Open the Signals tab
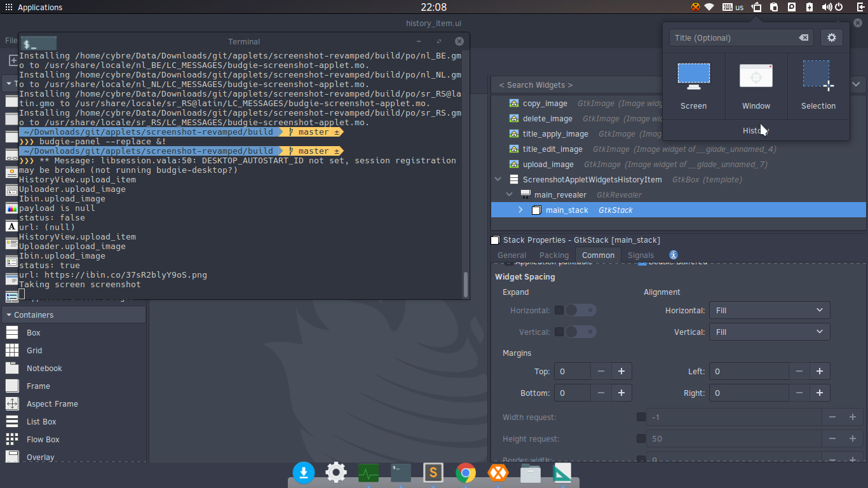The height and width of the screenshot is (488, 868). pyautogui.click(x=641, y=255)
